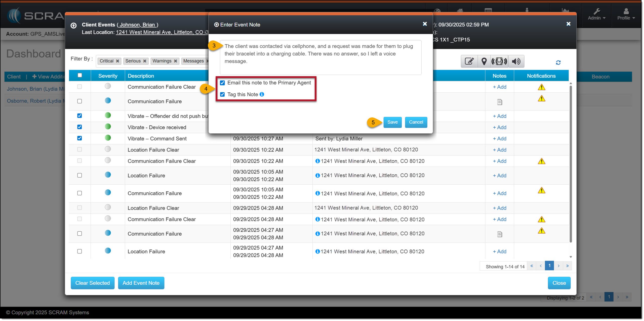Screen dimensions: 644x321
Task: Click the Notifications column header
Action: pos(541,76)
